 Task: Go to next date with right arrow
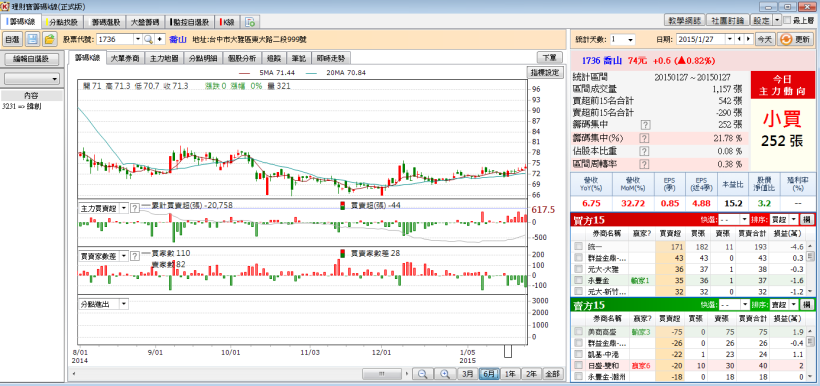click(x=749, y=40)
